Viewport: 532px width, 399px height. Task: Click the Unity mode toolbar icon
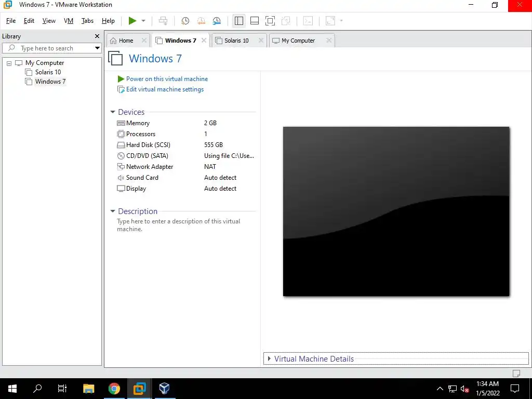click(286, 21)
